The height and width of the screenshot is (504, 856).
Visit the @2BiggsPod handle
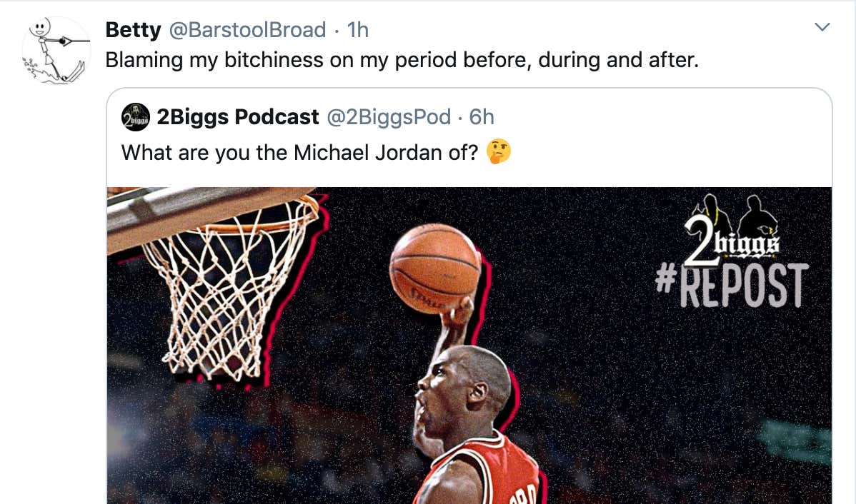coord(389,117)
